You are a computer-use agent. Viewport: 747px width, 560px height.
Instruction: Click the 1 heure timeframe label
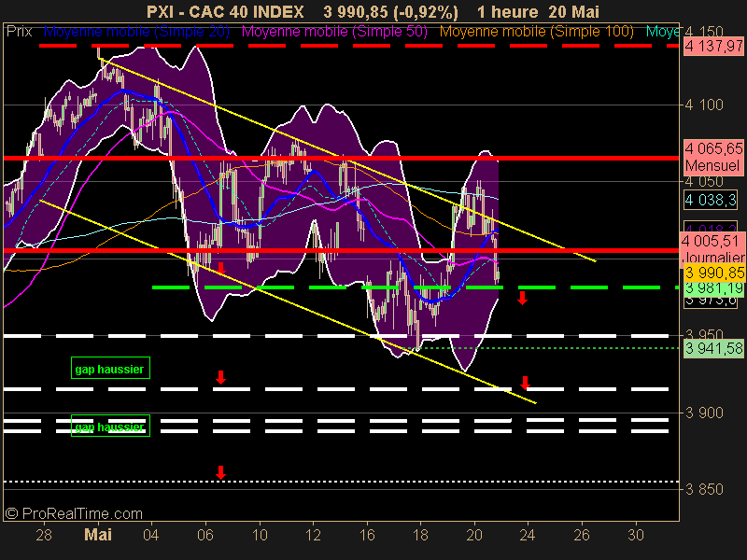[x=507, y=12]
